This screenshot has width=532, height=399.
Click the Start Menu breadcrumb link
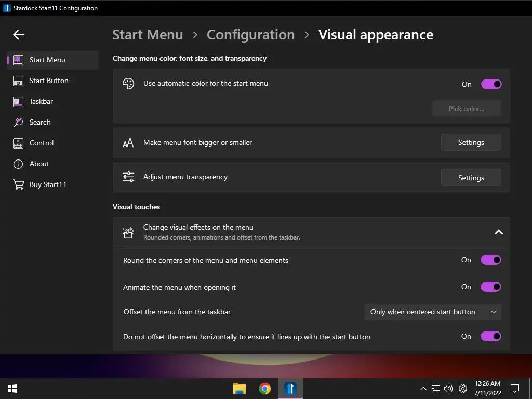148,35
